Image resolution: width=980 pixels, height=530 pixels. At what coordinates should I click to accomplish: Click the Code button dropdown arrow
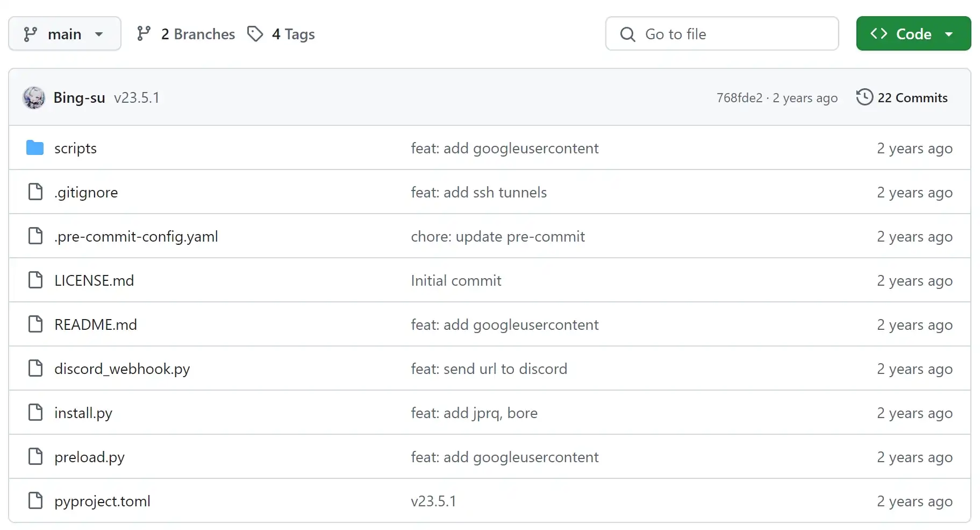point(949,34)
